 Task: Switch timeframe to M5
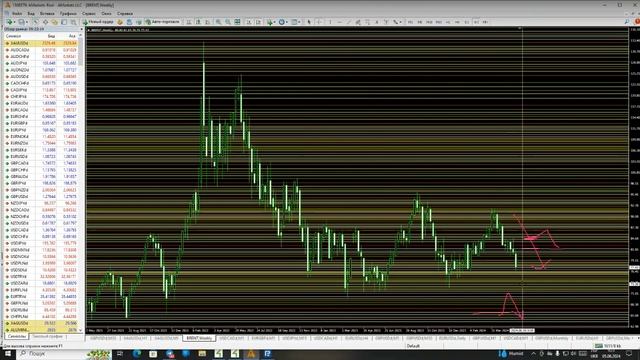pos(420,22)
